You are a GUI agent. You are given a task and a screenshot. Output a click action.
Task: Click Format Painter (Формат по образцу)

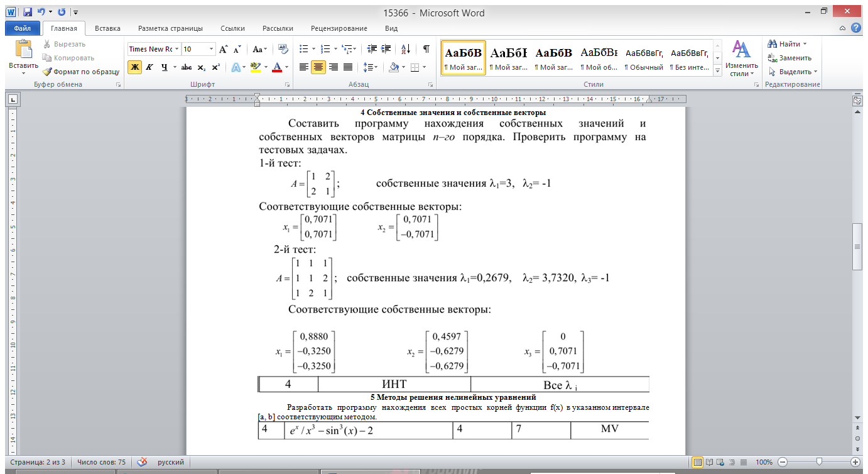tap(82, 72)
